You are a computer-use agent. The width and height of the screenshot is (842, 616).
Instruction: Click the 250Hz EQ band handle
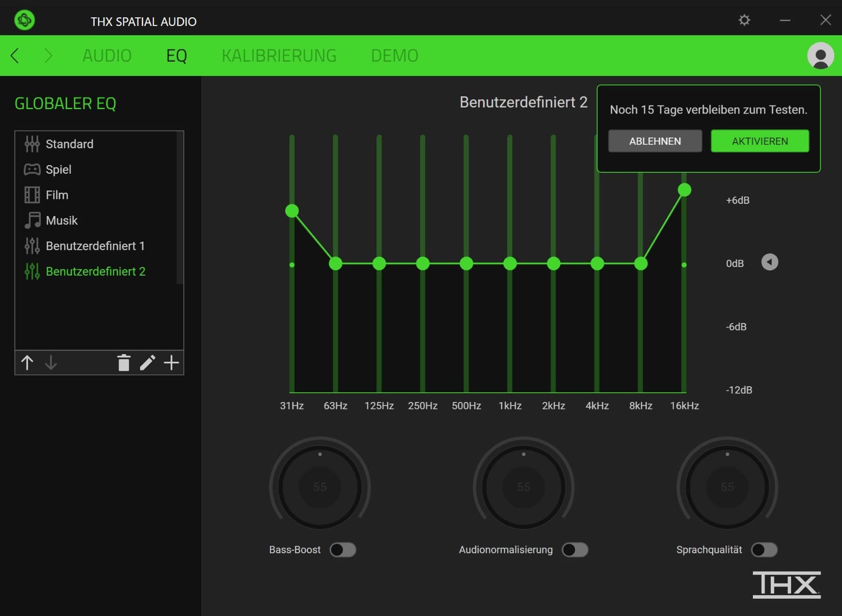423,263
